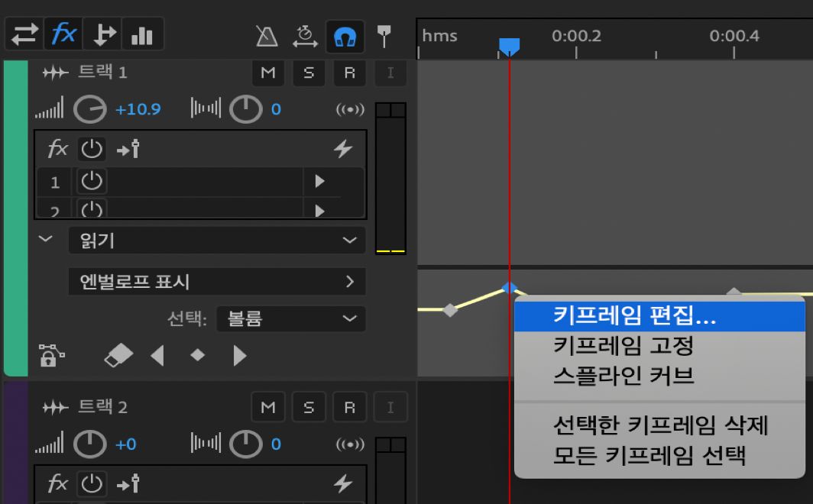Click the marker pin icon in the toolbar
Image resolution: width=813 pixels, height=504 pixels.
(386, 34)
